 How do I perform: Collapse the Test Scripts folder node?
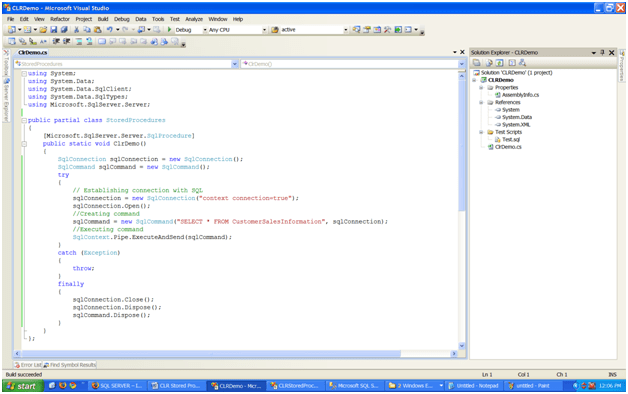point(481,132)
